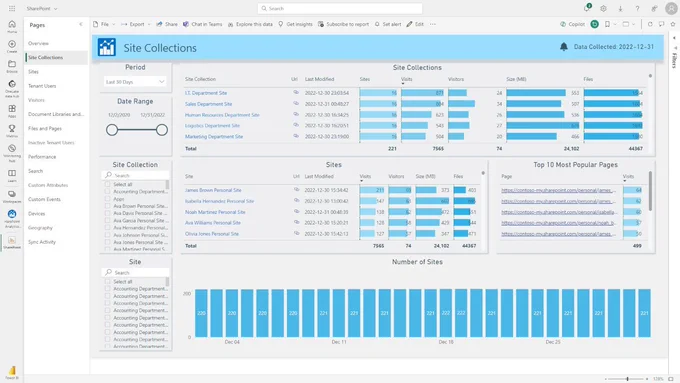
Task: Click the Site filter search field
Action: coord(136,272)
